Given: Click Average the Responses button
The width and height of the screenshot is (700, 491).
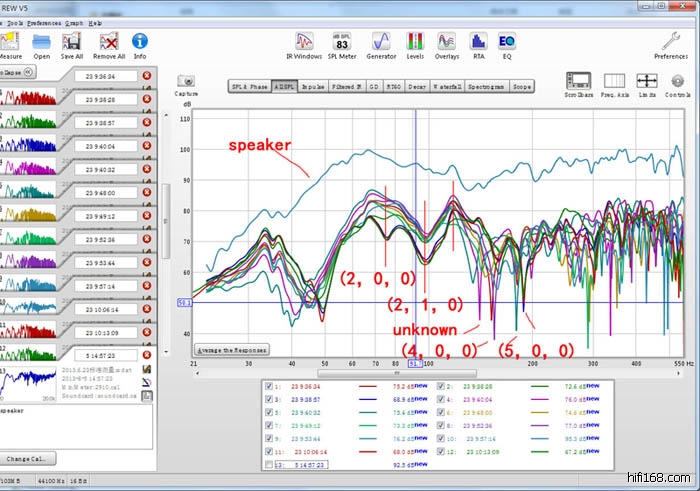Looking at the screenshot, I should (232, 350).
